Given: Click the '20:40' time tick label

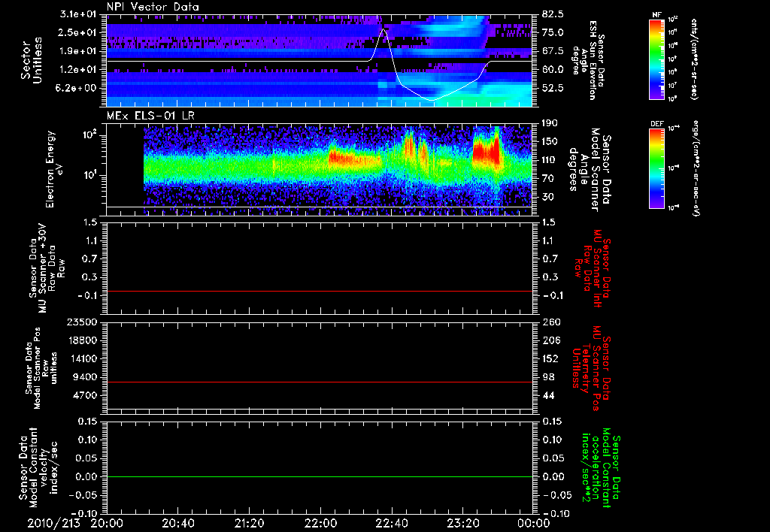Looking at the screenshot, I should click(x=177, y=523).
